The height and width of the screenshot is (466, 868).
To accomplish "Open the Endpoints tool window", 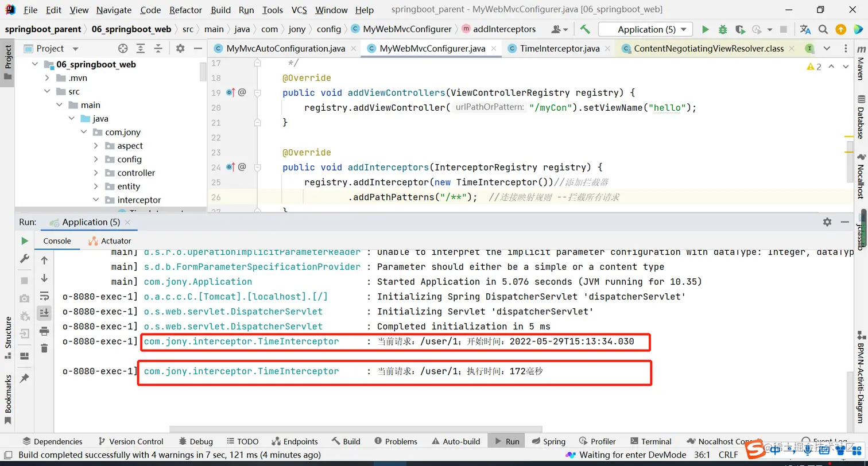I will pos(294,441).
